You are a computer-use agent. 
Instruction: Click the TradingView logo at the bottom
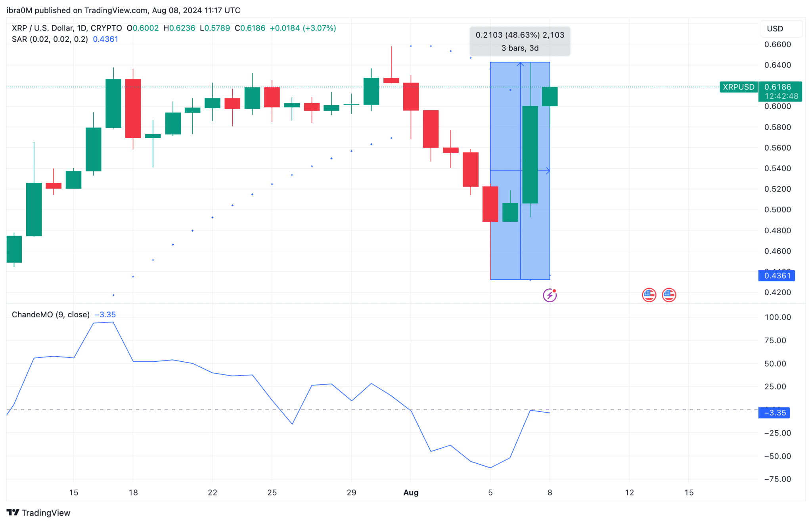pos(38,512)
